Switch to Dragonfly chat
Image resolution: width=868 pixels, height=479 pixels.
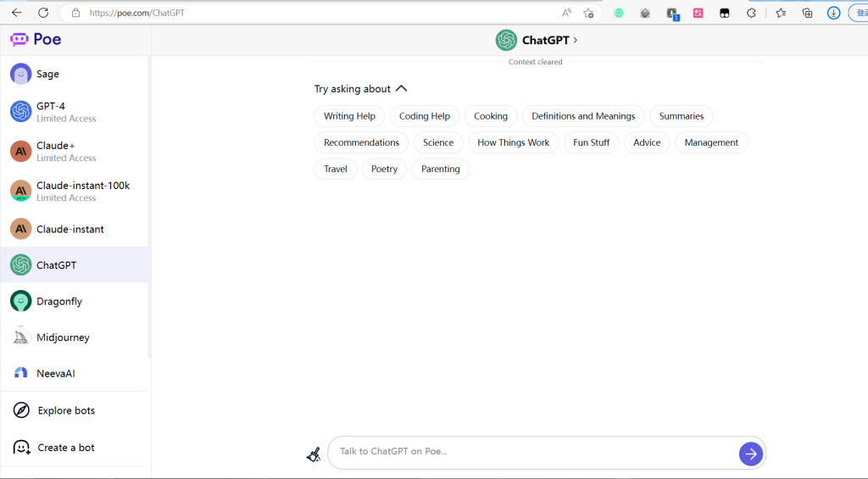coord(75,301)
